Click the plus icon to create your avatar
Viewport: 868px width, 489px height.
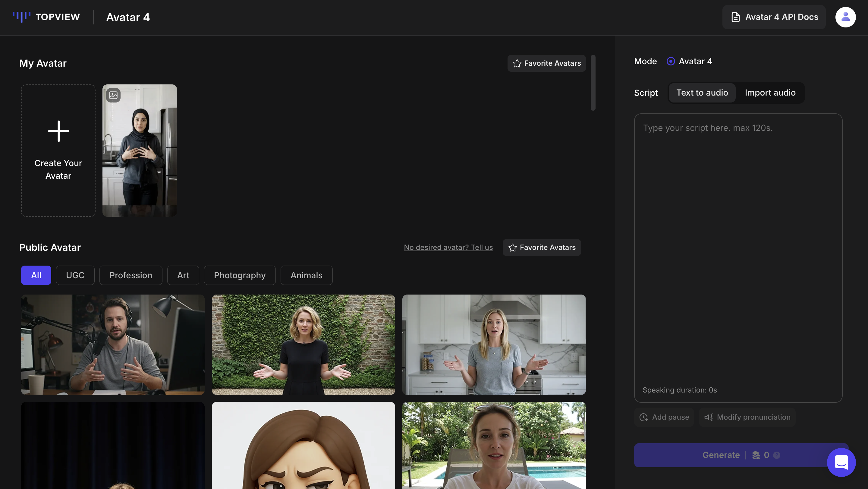(58, 131)
